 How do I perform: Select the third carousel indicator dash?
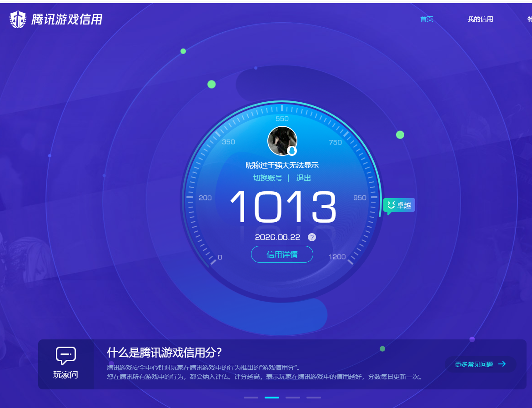click(293, 398)
